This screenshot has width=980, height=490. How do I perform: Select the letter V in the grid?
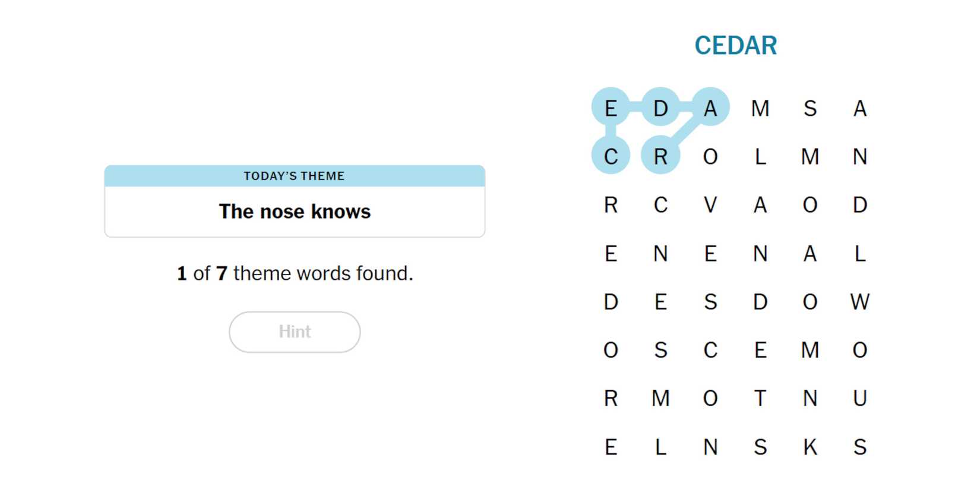coord(710,205)
